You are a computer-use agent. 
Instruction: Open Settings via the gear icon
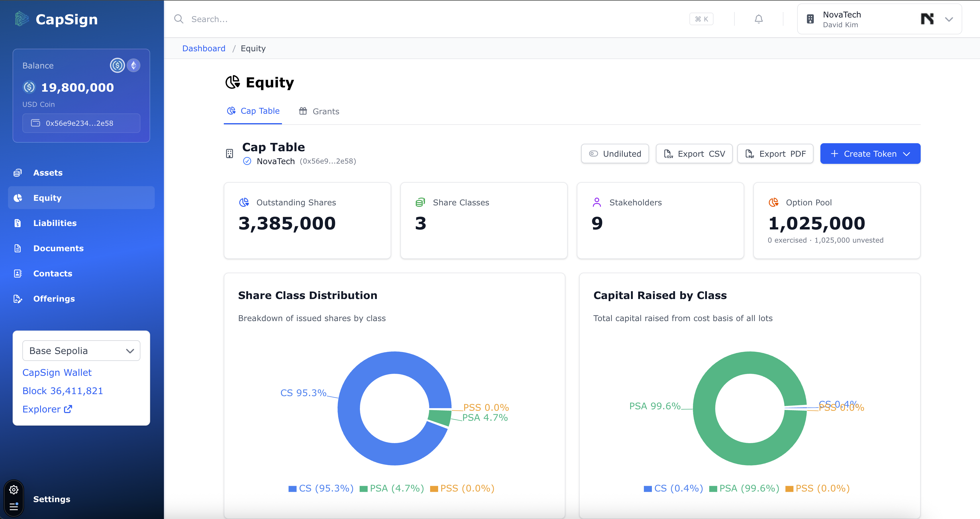tap(14, 490)
